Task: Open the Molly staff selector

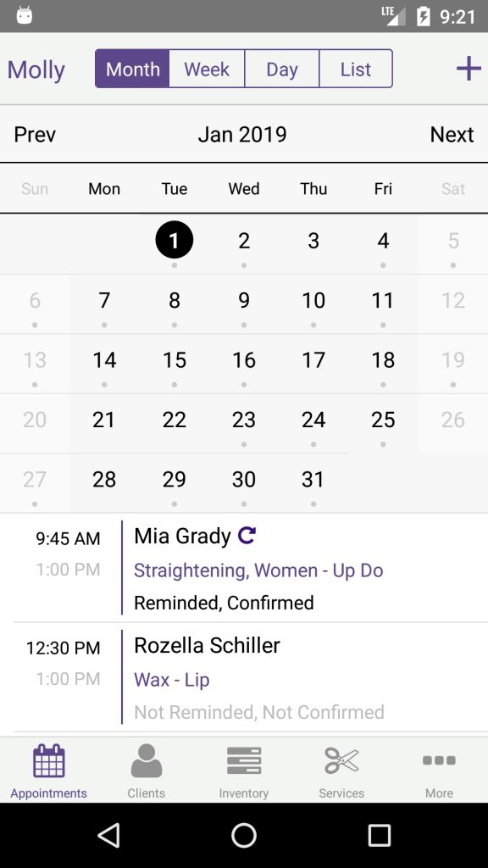Action: [36, 70]
